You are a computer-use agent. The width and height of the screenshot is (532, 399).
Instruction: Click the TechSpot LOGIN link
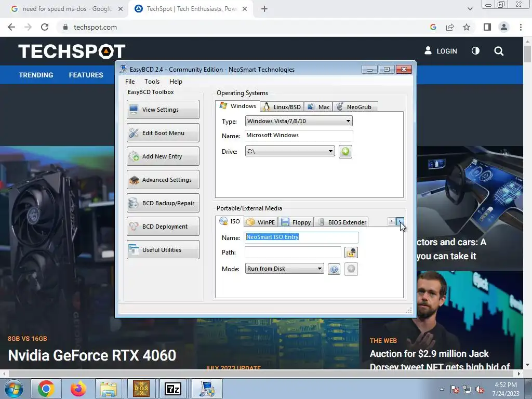[441, 51]
